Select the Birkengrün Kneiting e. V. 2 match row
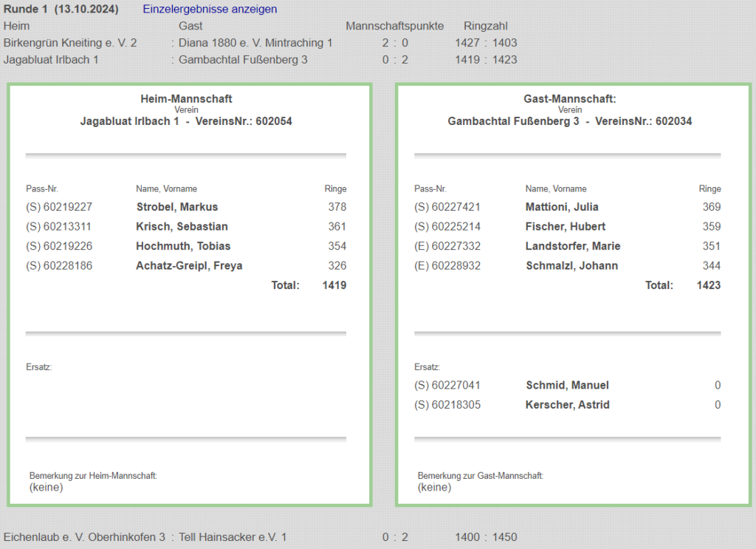 70,43
